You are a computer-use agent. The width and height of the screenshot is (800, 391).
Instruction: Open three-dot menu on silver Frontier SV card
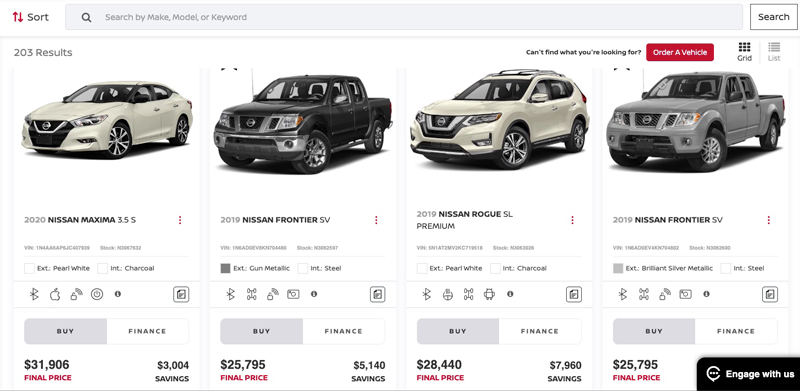coord(768,220)
